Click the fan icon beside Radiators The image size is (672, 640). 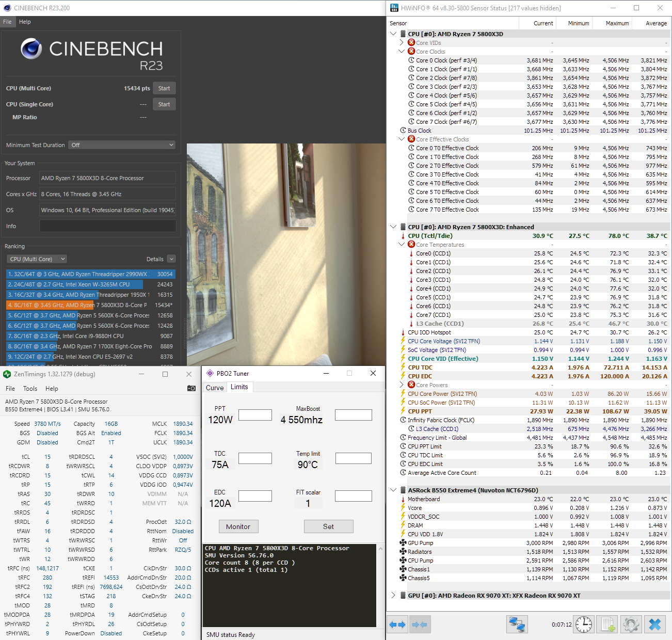pyautogui.click(x=403, y=552)
